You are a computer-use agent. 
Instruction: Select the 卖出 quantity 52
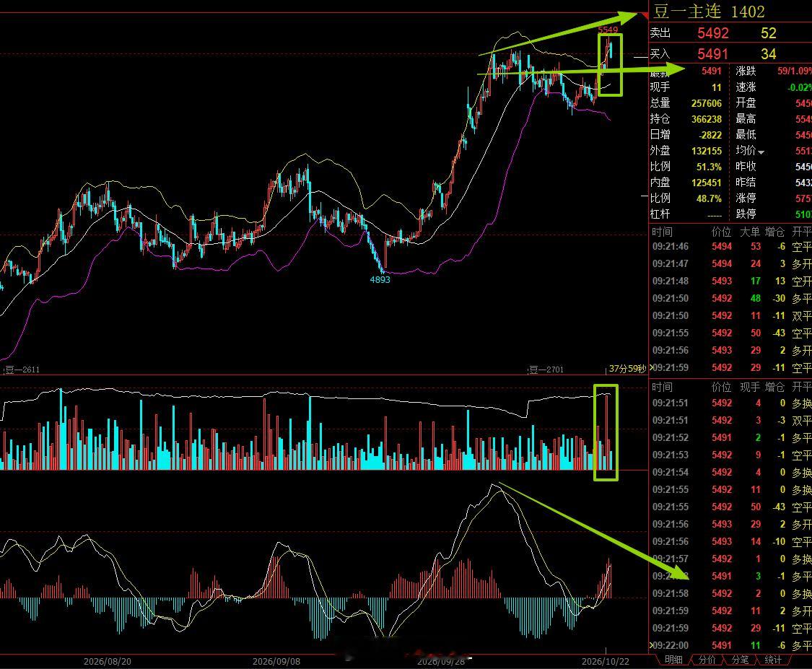(769, 33)
